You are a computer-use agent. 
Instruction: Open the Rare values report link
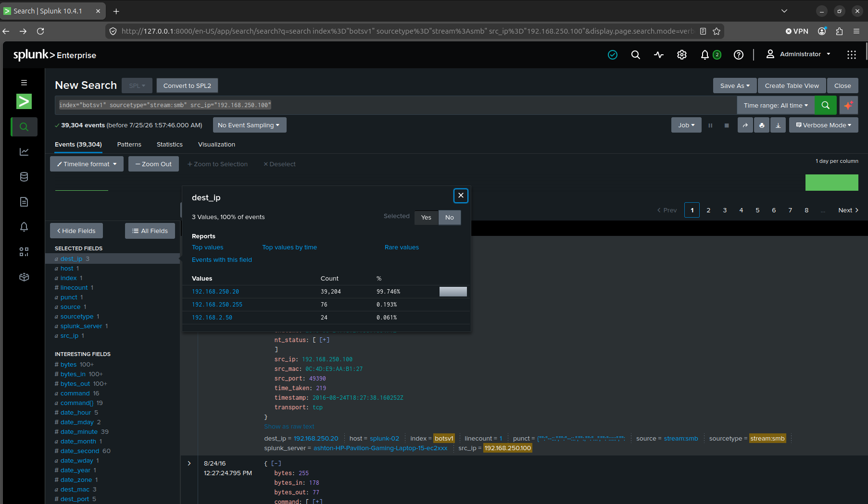[402, 247]
